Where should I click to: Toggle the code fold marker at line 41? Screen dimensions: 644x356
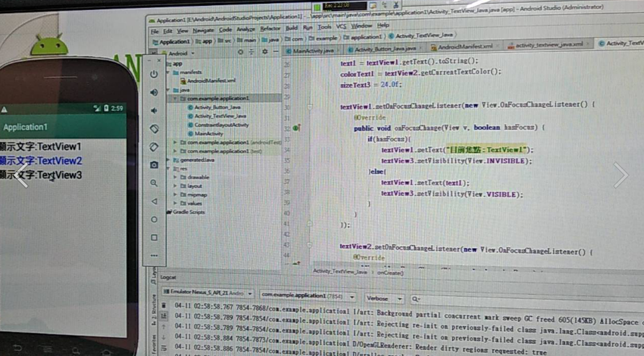click(310, 224)
